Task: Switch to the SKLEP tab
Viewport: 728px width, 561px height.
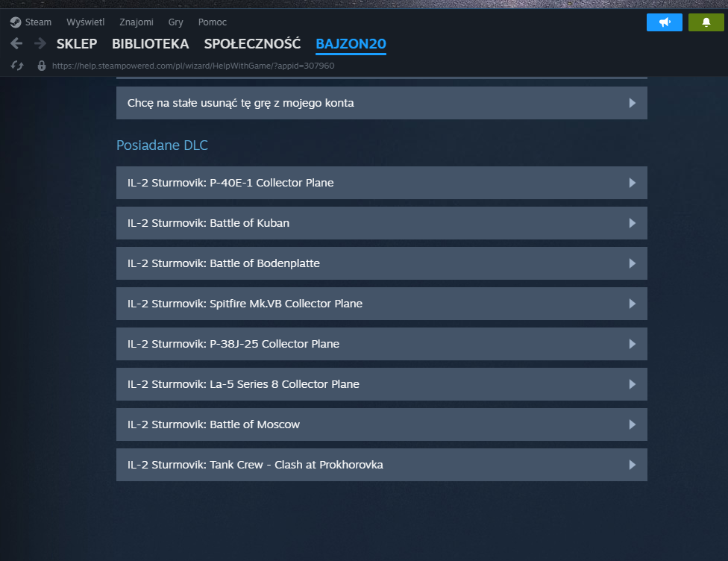Action: coord(77,44)
